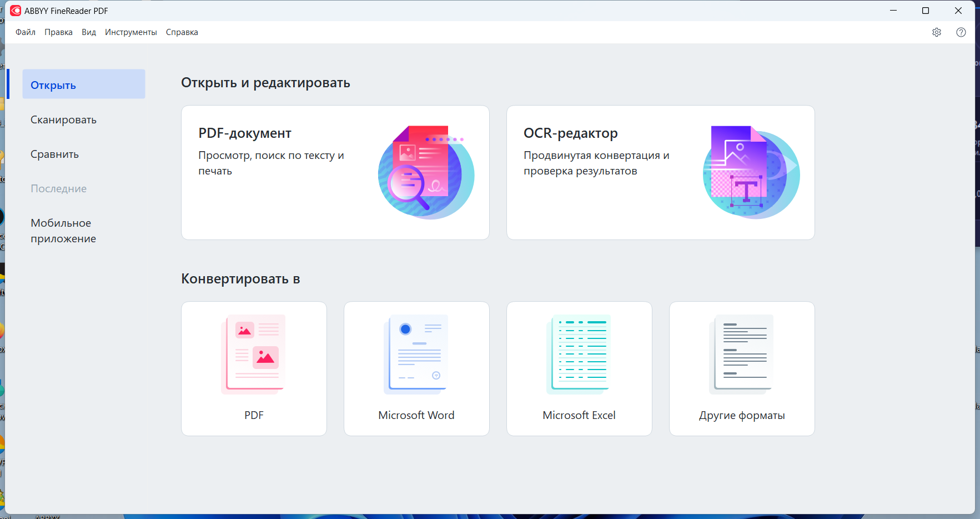Click the gray Другие форматы document icon

pos(742,354)
